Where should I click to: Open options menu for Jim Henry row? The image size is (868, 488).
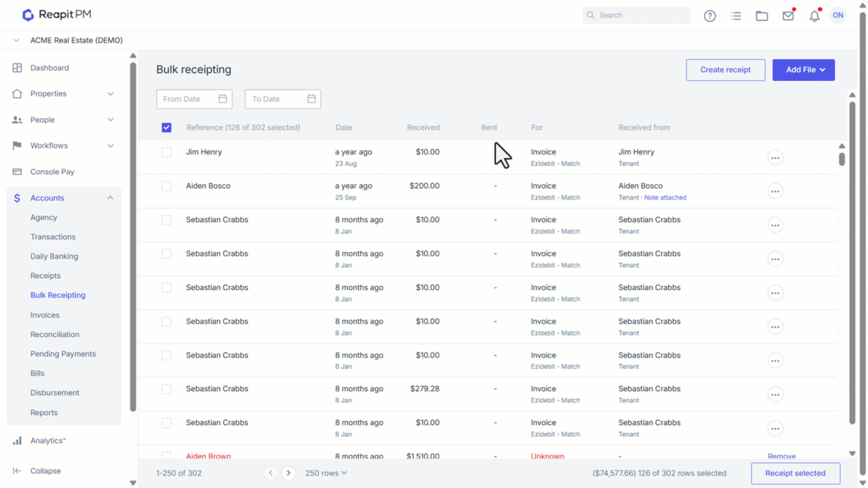(x=775, y=158)
